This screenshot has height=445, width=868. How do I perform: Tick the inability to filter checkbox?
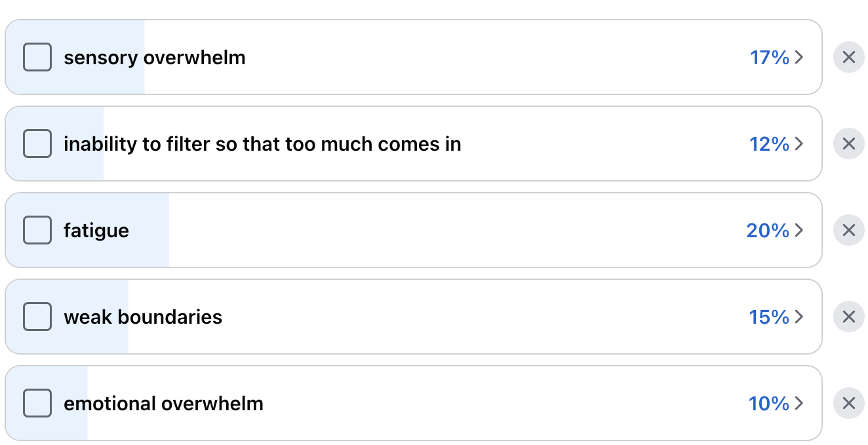pos(37,144)
